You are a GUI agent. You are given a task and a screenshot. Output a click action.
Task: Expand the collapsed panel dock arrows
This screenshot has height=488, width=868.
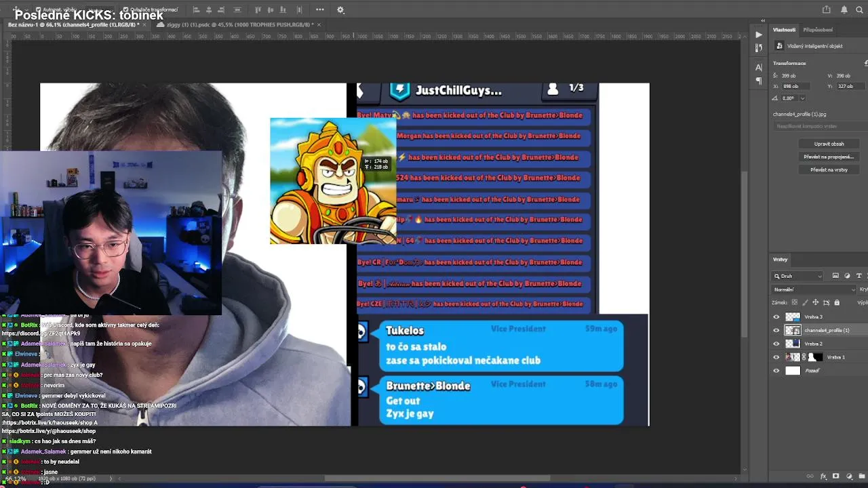click(764, 19)
